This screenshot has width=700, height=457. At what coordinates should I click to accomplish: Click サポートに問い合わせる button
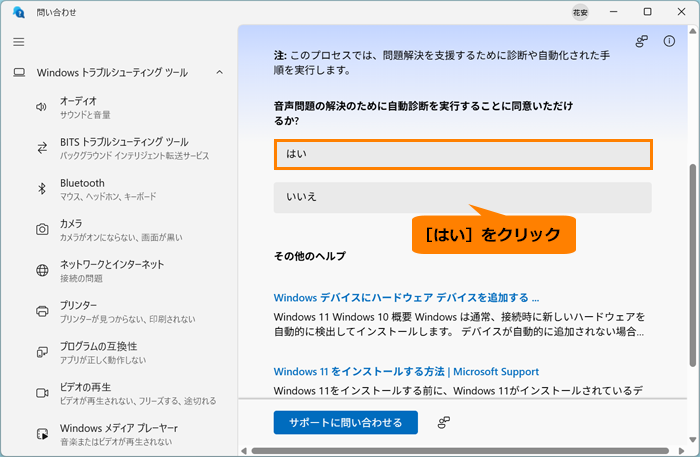346,422
